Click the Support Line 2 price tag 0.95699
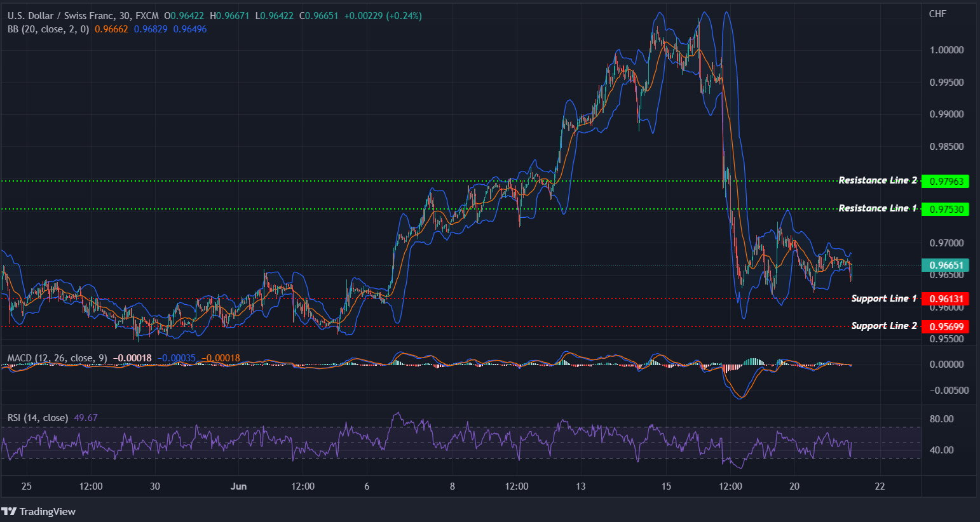 pos(945,326)
